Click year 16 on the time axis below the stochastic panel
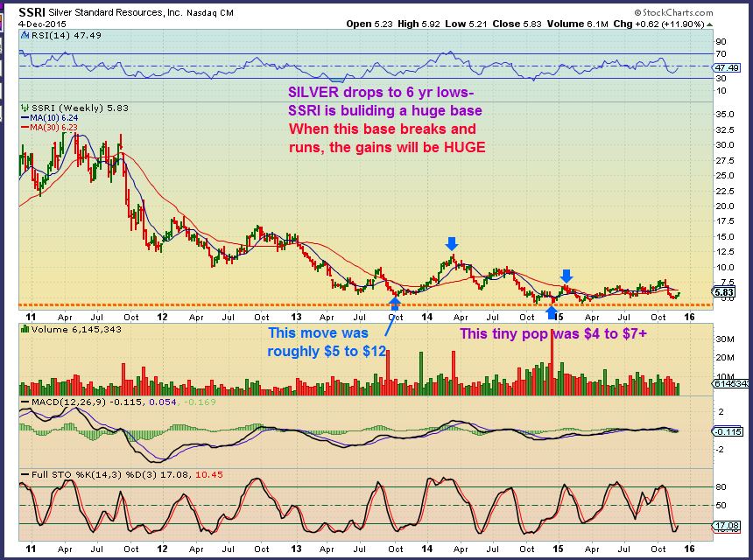753x560 pixels. 689,549
